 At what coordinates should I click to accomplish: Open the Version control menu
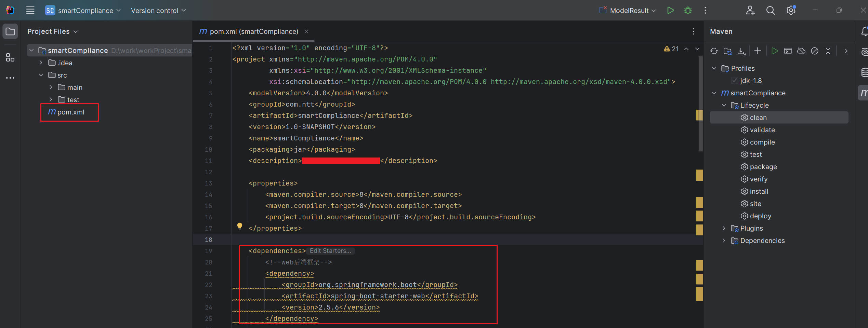tap(158, 10)
